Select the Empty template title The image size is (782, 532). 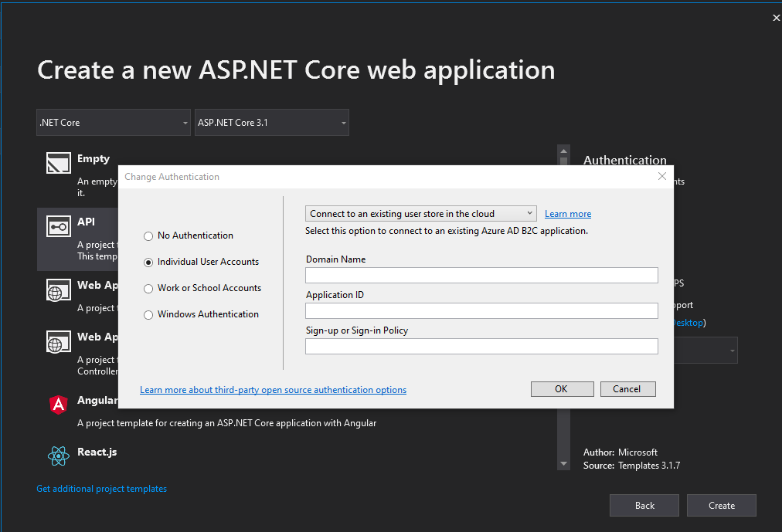pos(93,159)
